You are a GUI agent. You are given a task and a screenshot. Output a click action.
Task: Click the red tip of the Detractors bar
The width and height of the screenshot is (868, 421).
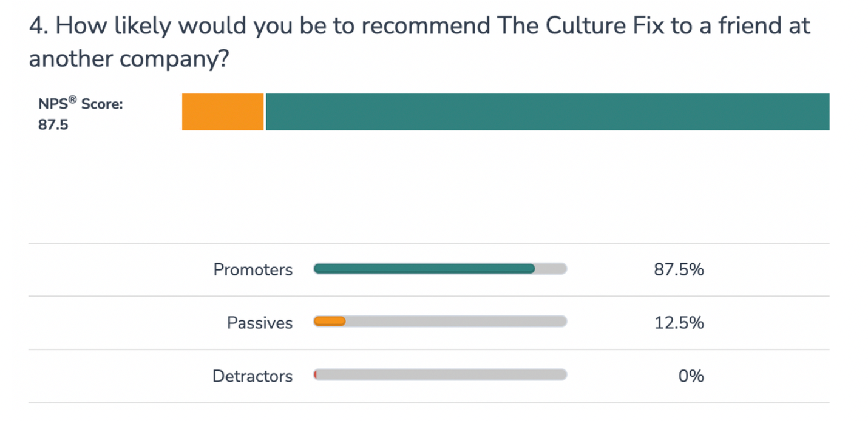tap(316, 375)
